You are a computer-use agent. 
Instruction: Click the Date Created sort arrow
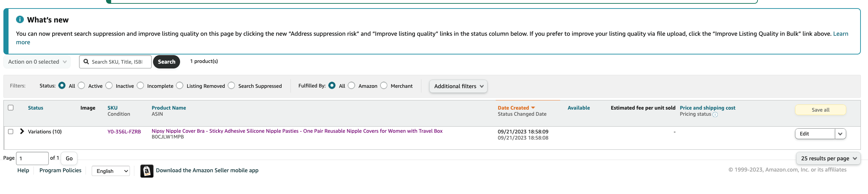[533, 108]
